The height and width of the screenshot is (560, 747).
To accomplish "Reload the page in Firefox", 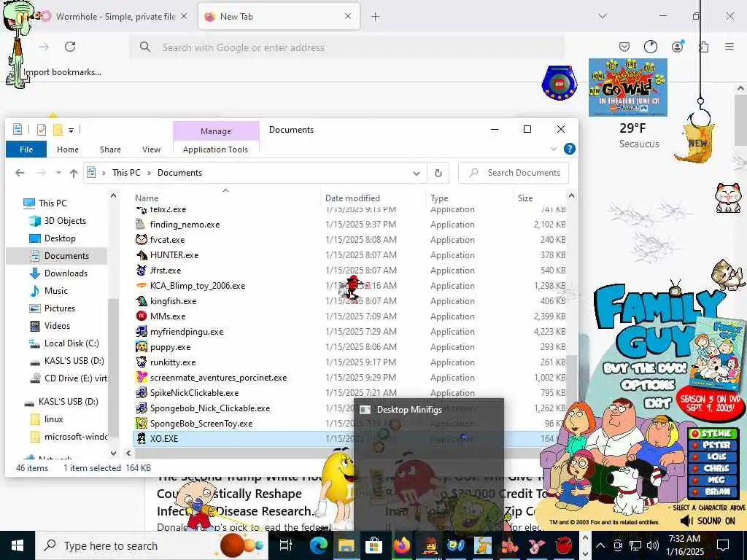I will tap(70, 47).
